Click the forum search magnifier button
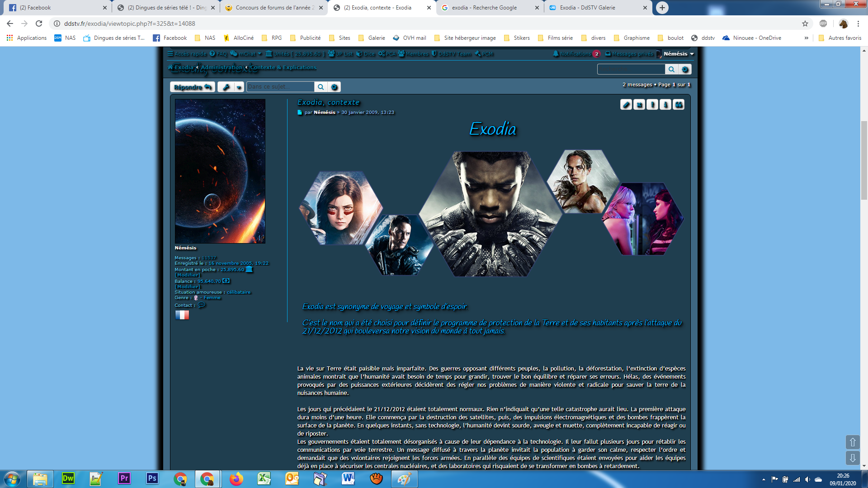The height and width of the screenshot is (488, 868). pos(671,69)
